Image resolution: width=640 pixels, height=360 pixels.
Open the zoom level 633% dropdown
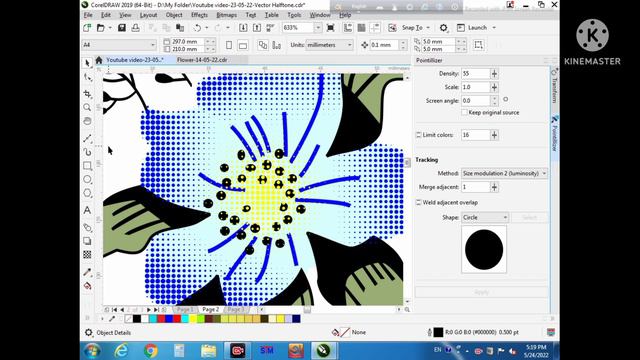coord(318,28)
